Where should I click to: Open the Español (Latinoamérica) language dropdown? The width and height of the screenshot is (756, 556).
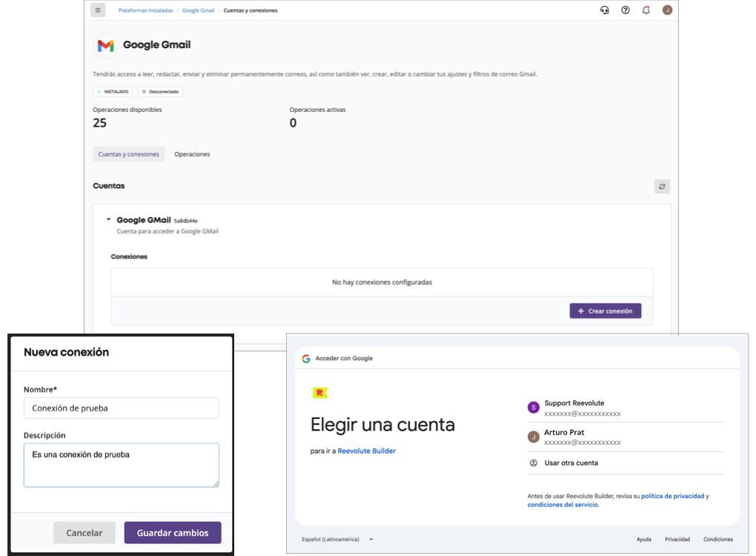337,540
